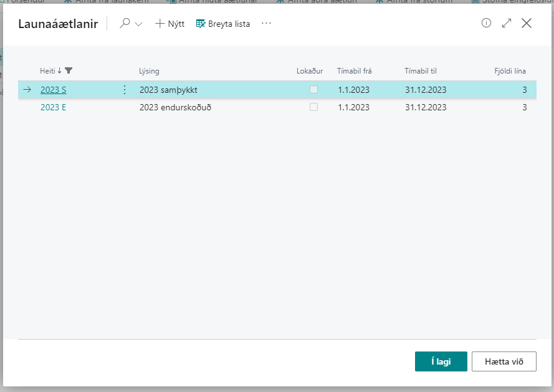
Task: Click the search magnifier icon
Action: (125, 24)
